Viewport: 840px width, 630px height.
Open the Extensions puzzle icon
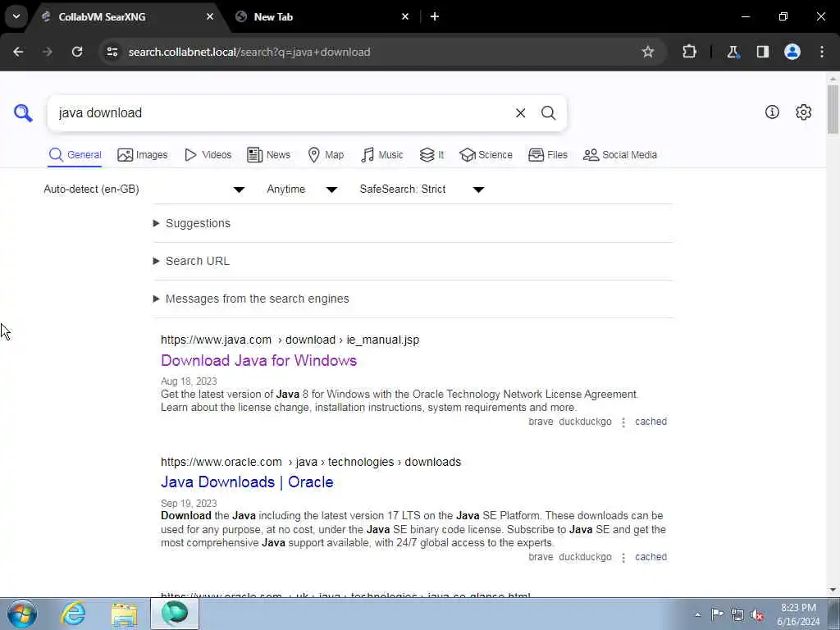click(x=689, y=52)
